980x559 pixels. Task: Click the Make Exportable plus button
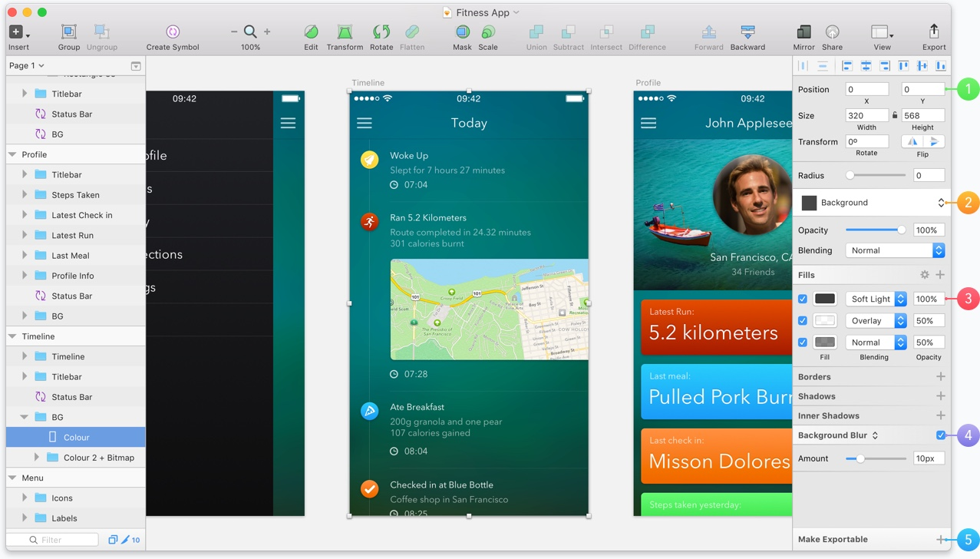(x=940, y=540)
